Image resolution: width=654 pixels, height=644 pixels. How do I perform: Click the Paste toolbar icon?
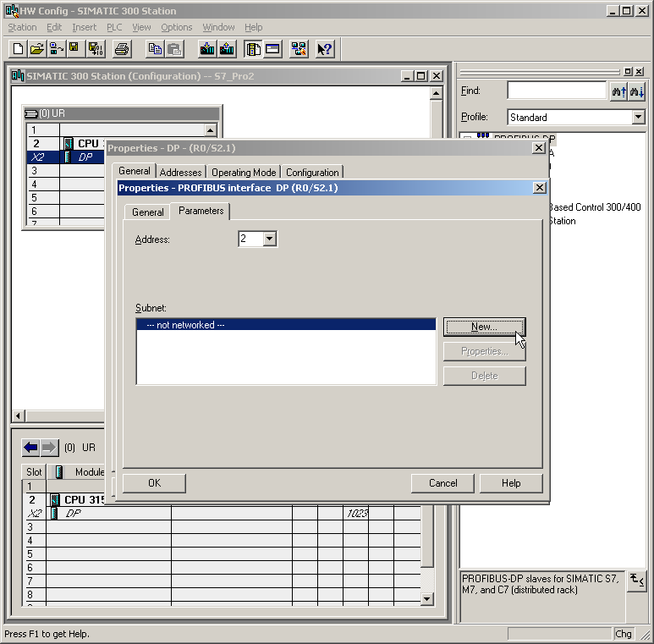[x=174, y=49]
